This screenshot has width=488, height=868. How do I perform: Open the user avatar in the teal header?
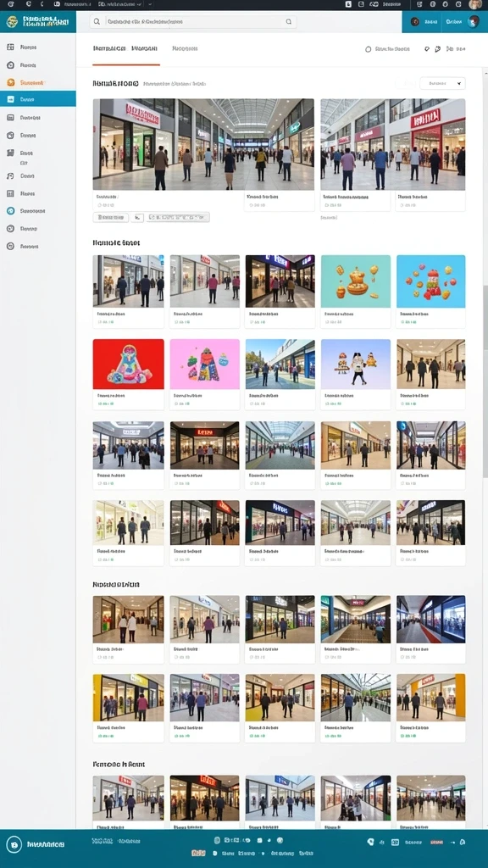coord(473,21)
